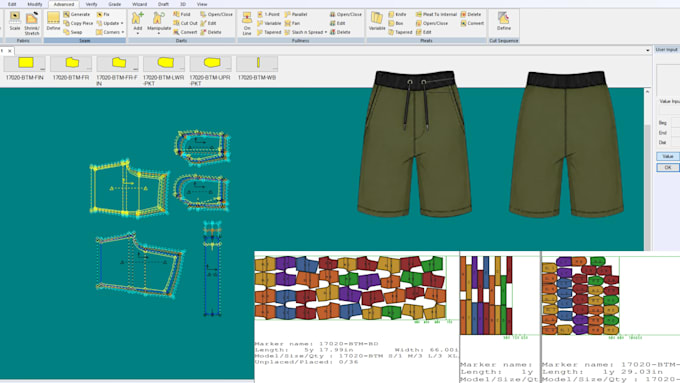Select the Fan fullness tool
The height and width of the screenshot is (383, 680).
point(292,23)
